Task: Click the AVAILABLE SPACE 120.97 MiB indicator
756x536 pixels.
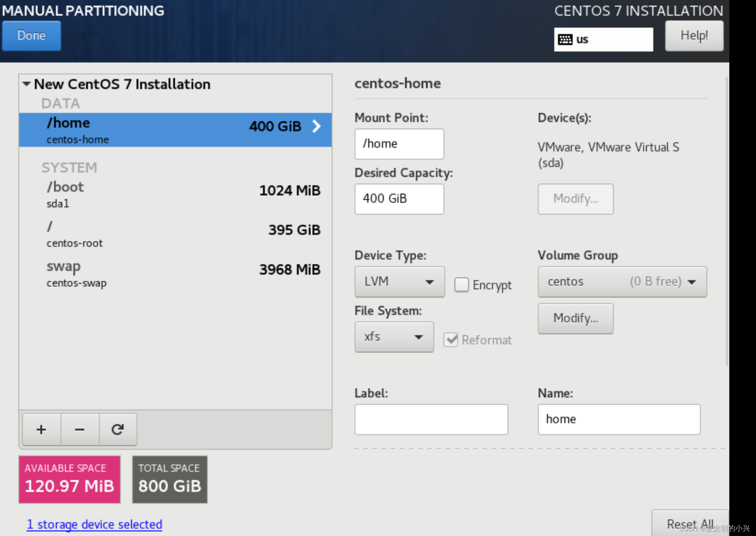Action: coord(70,479)
